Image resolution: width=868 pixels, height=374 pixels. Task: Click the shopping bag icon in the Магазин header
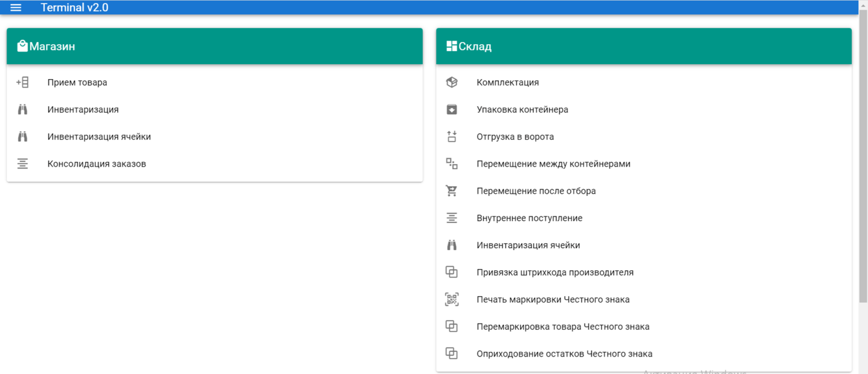[x=23, y=45]
